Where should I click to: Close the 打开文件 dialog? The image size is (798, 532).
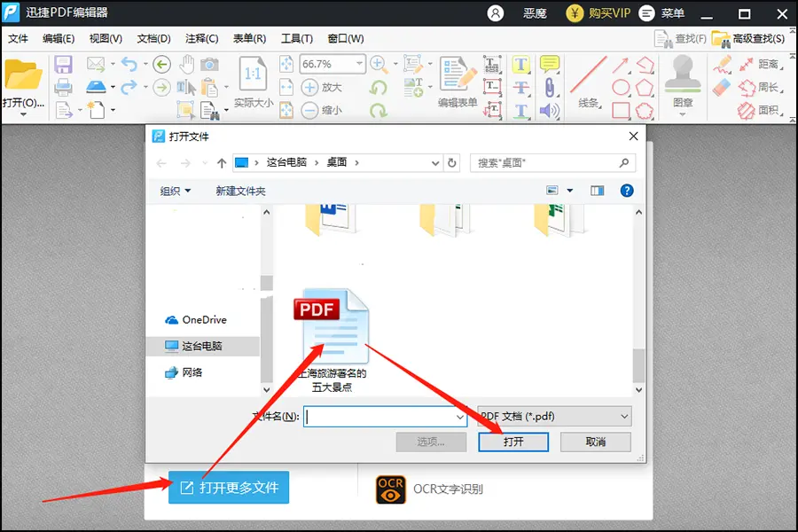tap(633, 137)
